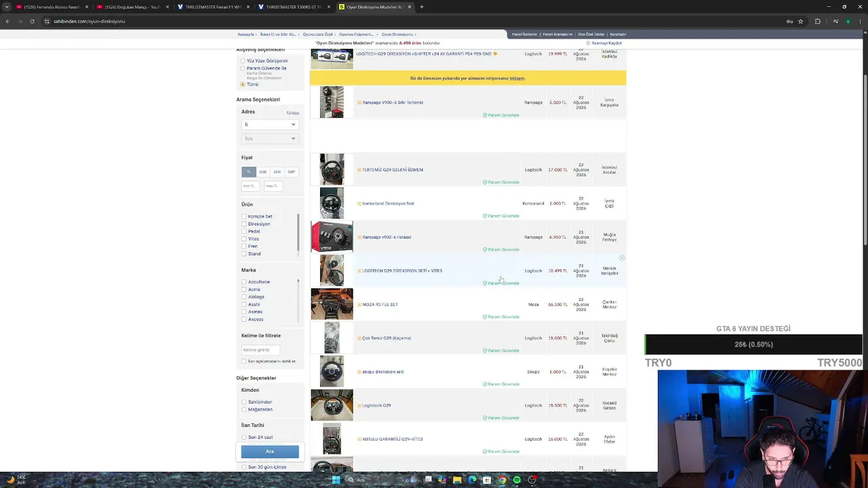Close the ad with the X icon

click(622, 258)
